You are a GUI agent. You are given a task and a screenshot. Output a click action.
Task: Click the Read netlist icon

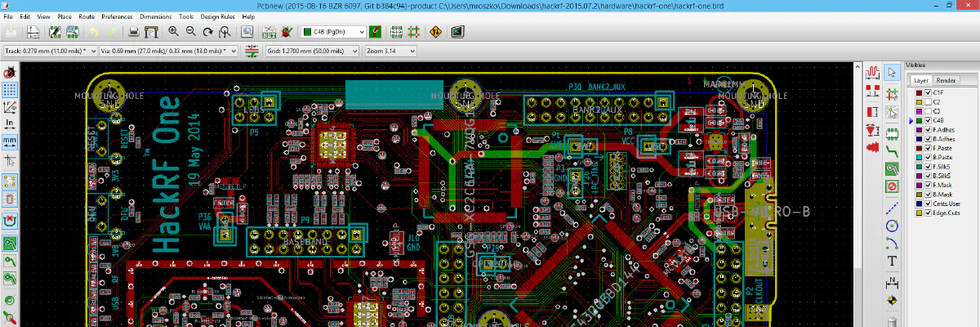point(269,32)
